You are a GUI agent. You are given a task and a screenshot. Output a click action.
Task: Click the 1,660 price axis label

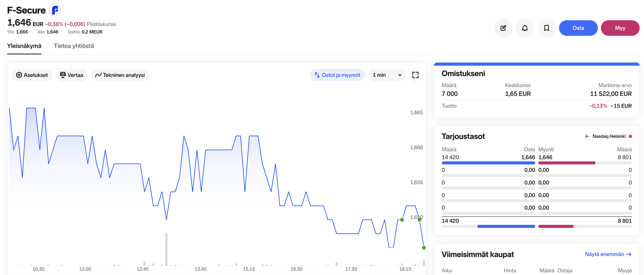416,147
